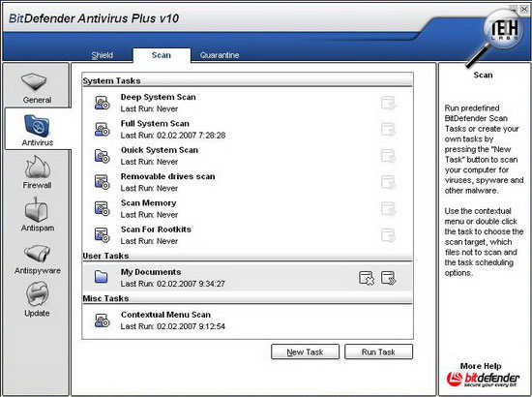Click the User Tasks section header

[105, 256]
